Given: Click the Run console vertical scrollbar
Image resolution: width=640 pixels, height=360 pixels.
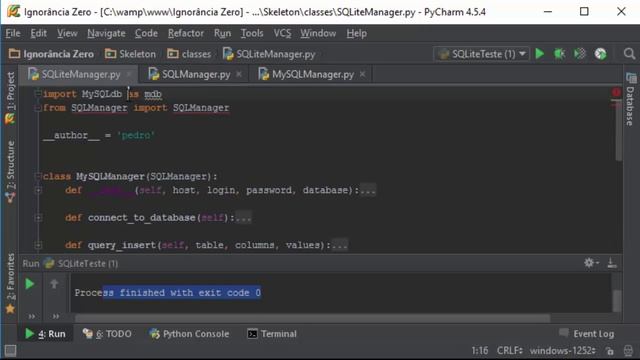Looking at the screenshot, I should tap(617, 301).
